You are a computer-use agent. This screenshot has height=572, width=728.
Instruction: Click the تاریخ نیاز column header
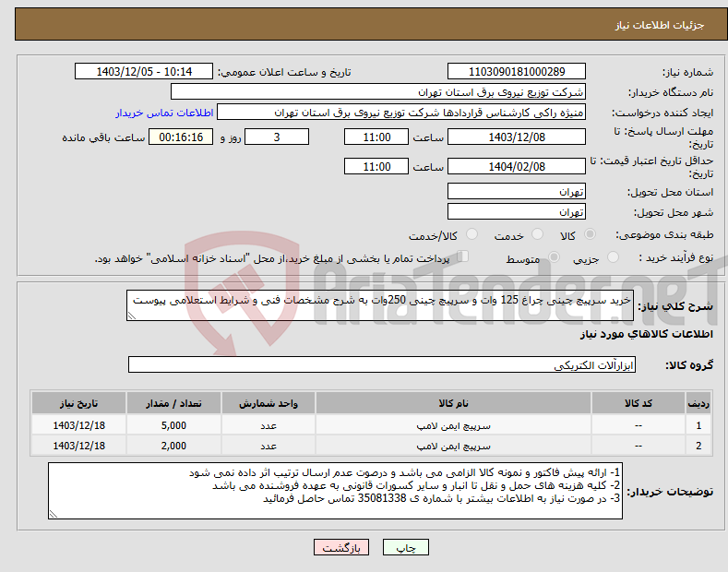click(79, 403)
